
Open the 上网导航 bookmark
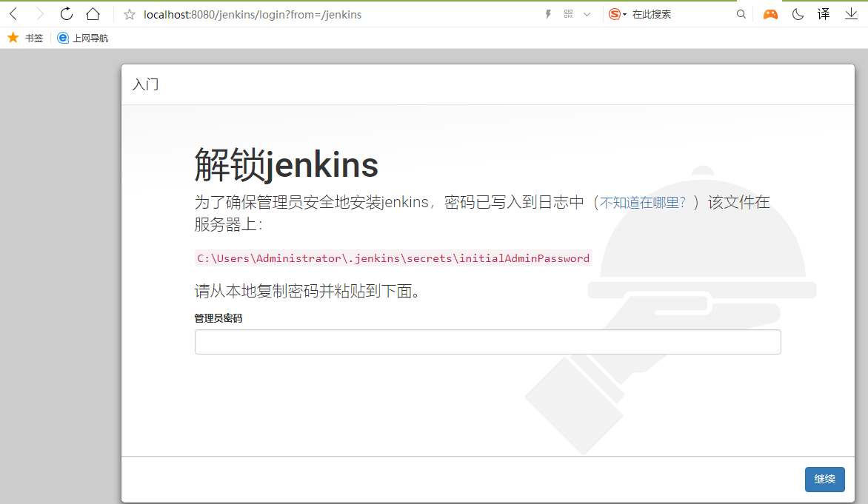coord(83,38)
